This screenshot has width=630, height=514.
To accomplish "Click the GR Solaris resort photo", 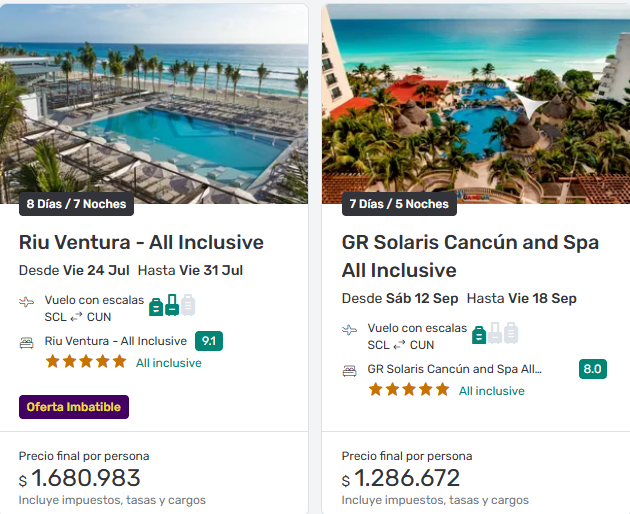I will [x=476, y=100].
